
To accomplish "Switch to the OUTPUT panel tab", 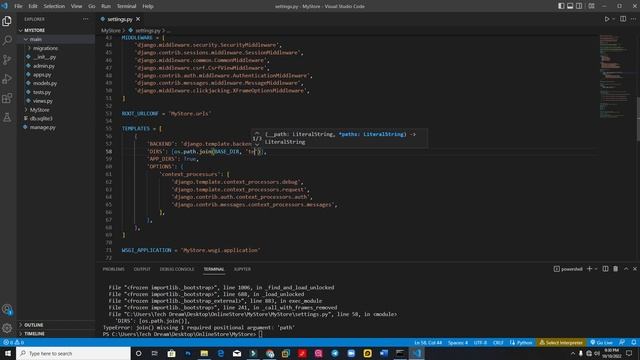I will pyautogui.click(x=142, y=269).
